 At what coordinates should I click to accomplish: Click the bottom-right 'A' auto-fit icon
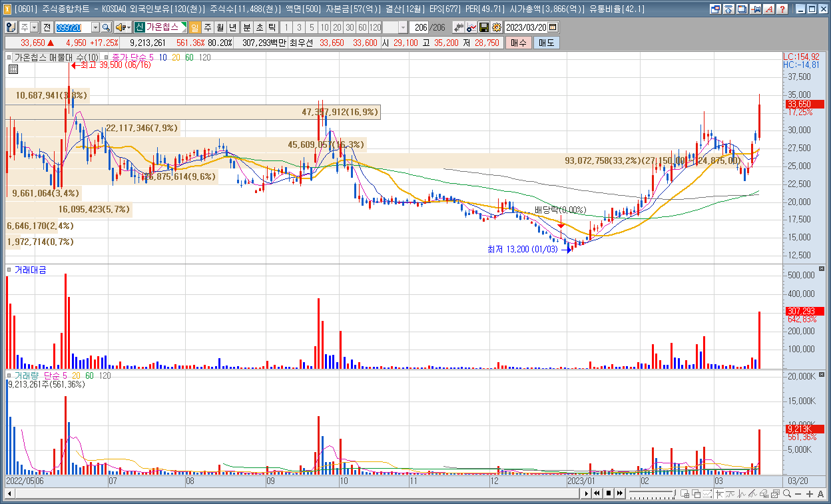(x=820, y=493)
